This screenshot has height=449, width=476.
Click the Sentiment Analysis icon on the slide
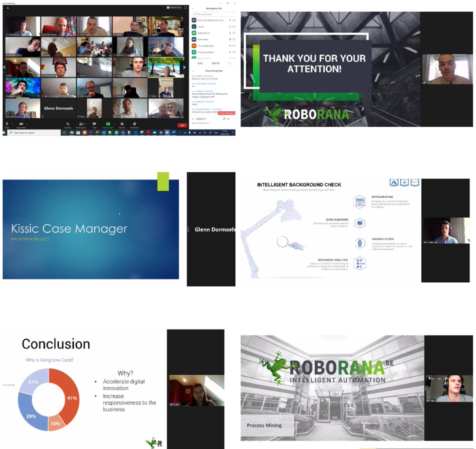point(359,264)
